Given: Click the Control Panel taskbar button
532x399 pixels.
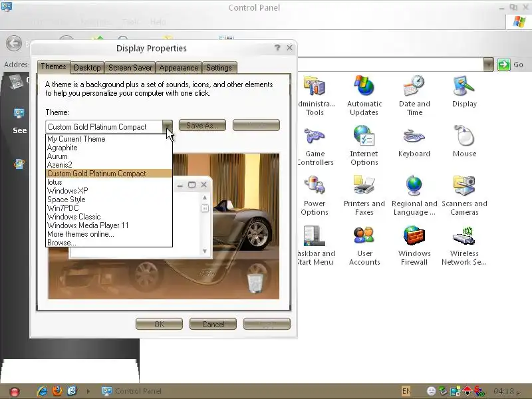Looking at the screenshot, I should point(132,391).
